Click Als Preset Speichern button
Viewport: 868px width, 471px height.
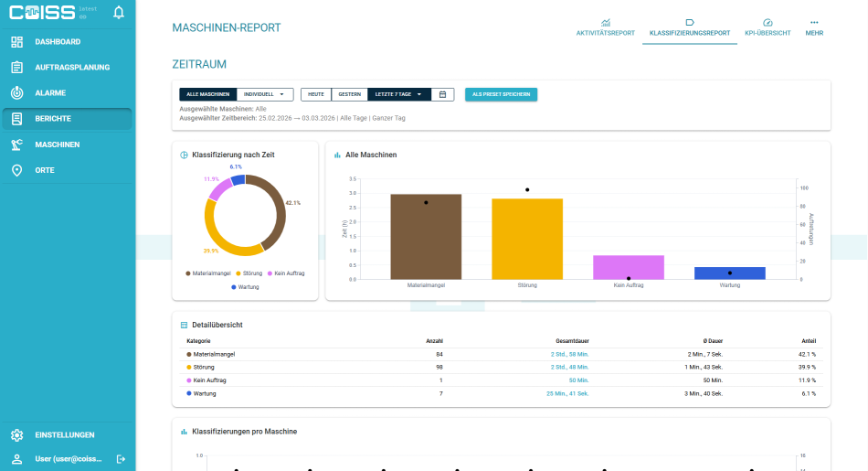pyautogui.click(x=501, y=95)
